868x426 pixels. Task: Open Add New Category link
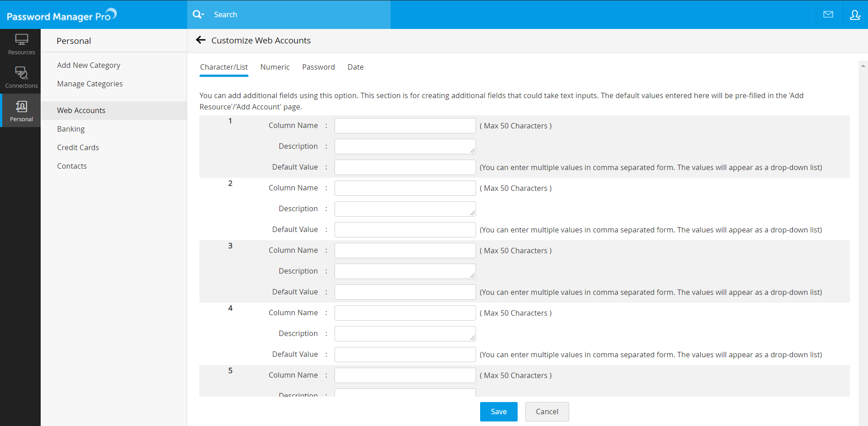(x=89, y=65)
